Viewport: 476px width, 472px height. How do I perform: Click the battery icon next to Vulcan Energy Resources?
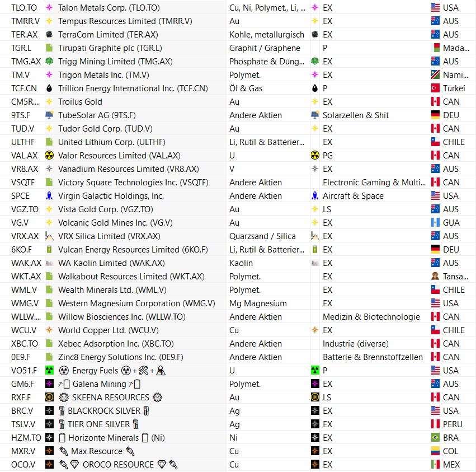49,249
